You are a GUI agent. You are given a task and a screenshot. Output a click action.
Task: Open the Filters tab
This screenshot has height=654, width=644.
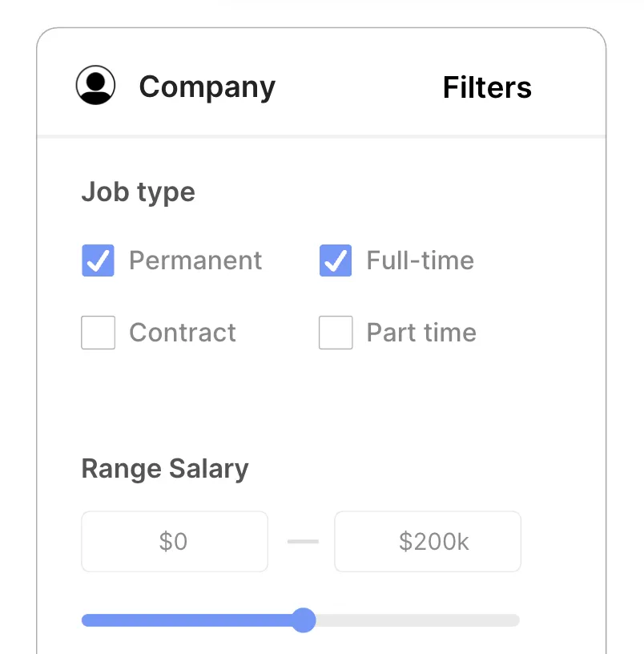point(487,87)
